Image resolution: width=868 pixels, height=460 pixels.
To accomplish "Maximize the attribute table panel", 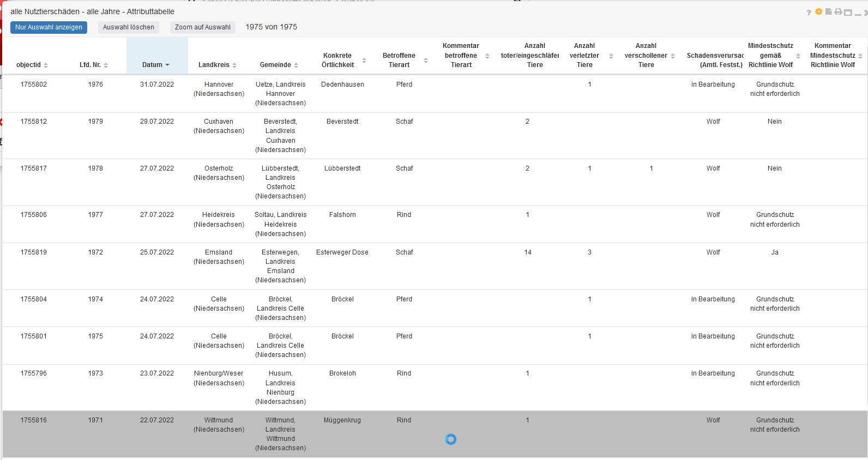I will (848, 12).
